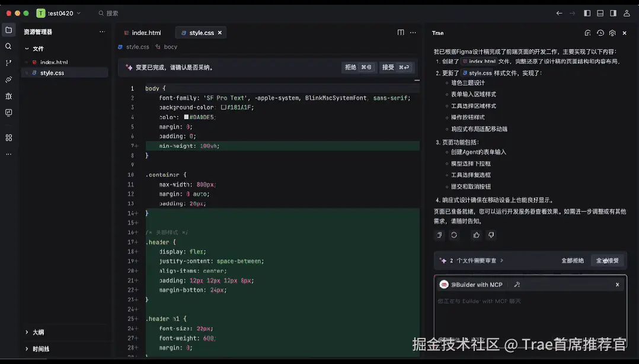Image resolution: width=639 pixels, height=364 pixels.
Task: Navigate back with the left arrow
Action: tap(559, 14)
